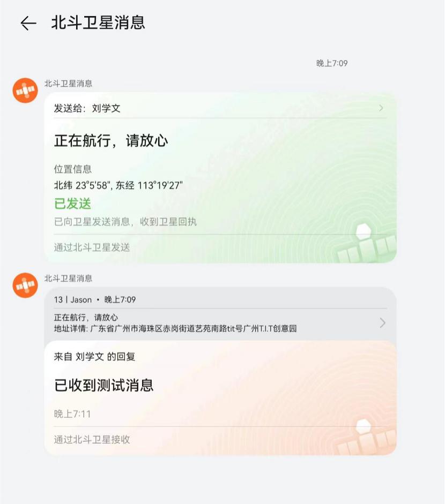Tap the green card satellite graphic

point(367,243)
